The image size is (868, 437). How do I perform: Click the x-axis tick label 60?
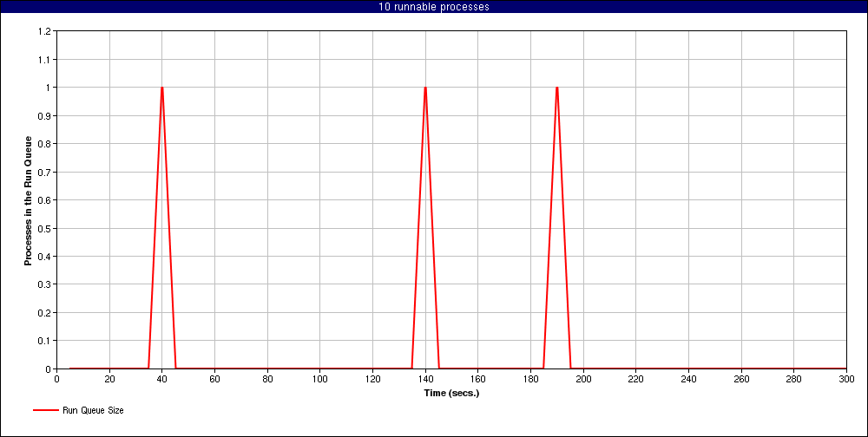[214, 379]
